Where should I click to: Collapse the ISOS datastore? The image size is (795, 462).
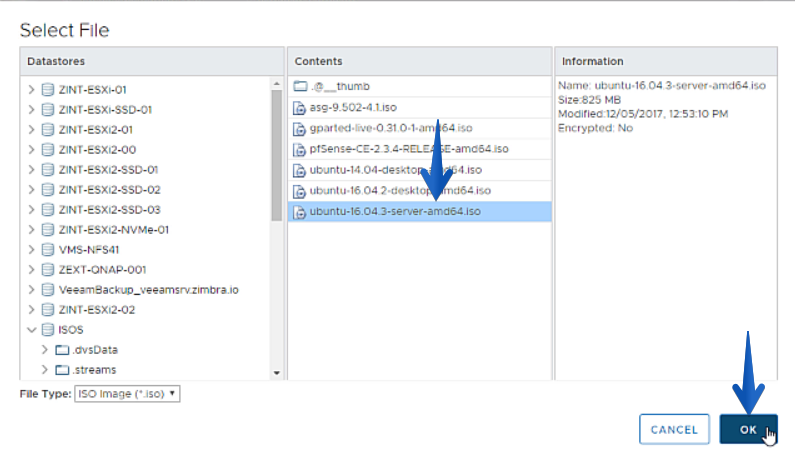pyautogui.click(x=31, y=330)
